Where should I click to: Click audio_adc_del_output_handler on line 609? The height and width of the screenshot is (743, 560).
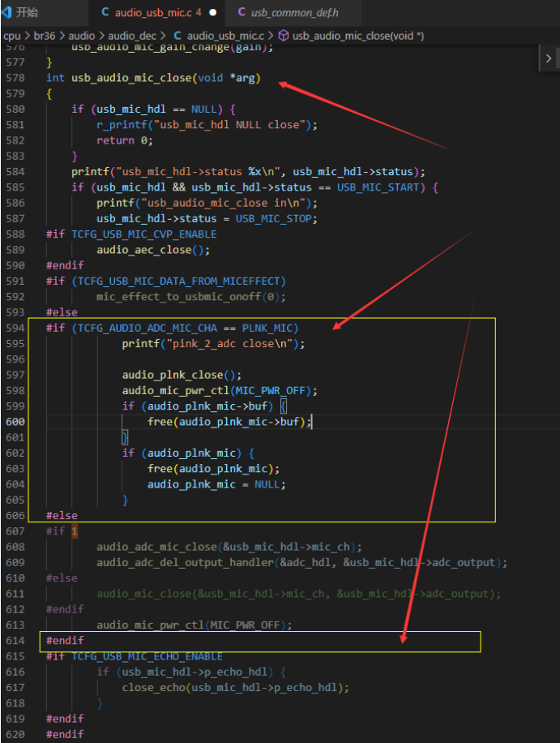185,562
